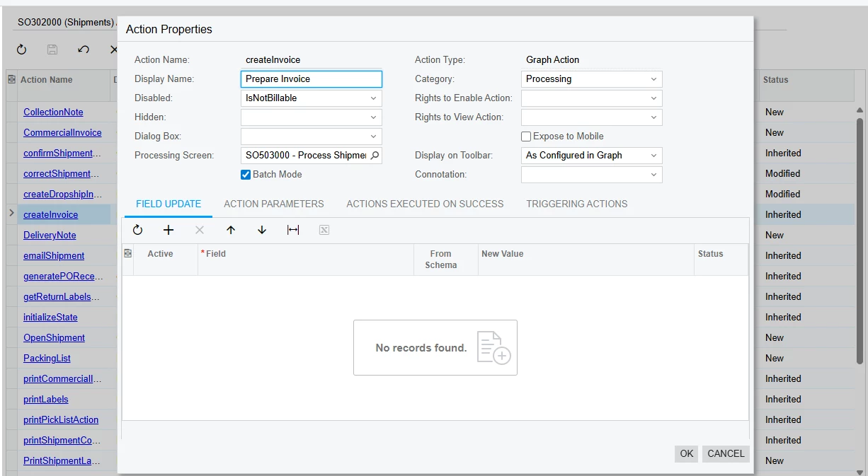Click inside the Display Name field
Image resolution: width=868 pixels, height=476 pixels.
310,79
